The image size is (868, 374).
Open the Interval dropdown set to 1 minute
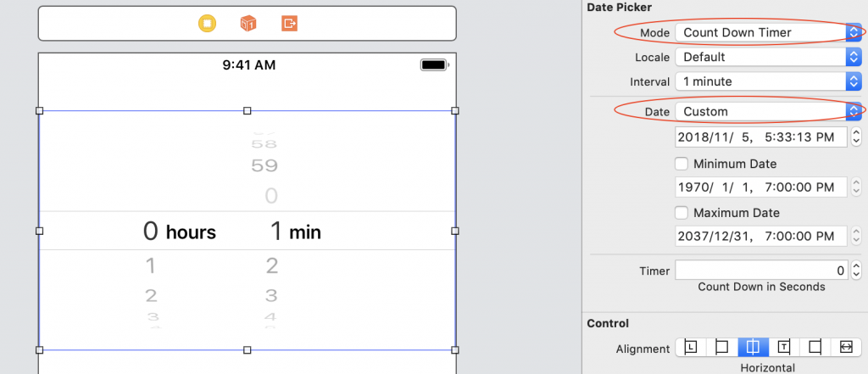[x=768, y=81]
